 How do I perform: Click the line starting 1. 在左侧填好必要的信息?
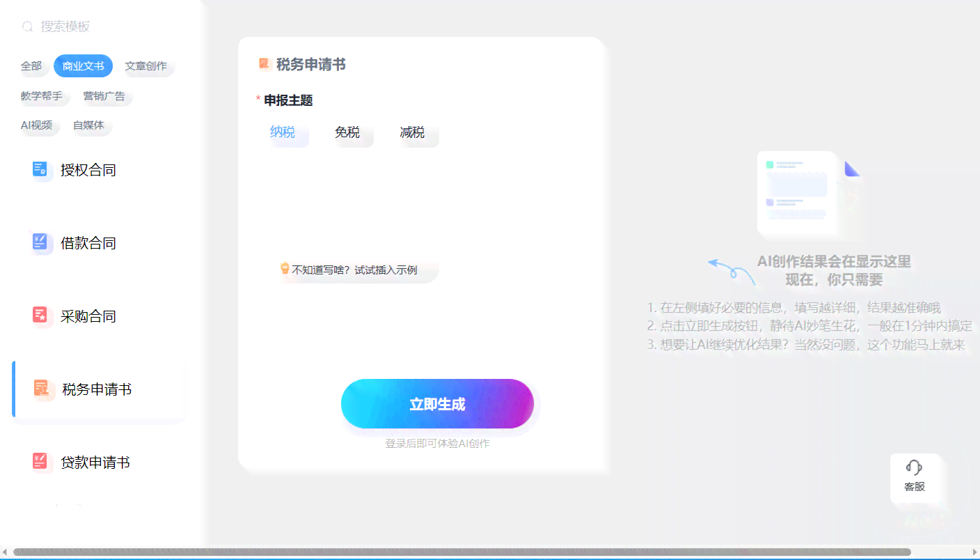point(794,308)
